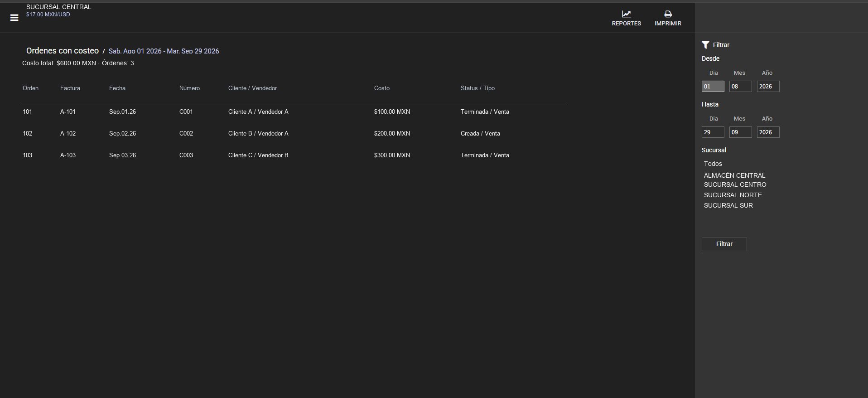Viewport: 868px width, 398px height.
Task: Click the Hasta Mes input field
Action: coord(741,132)
